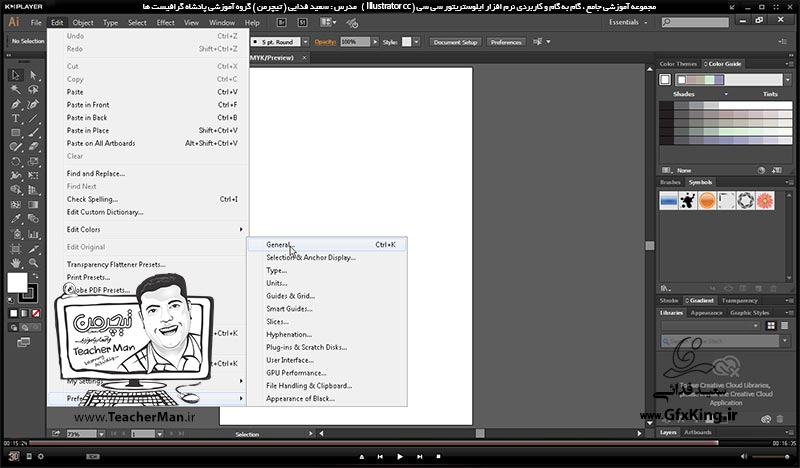This screenshot has height=468, width=800.
Task: Click the Swap Fill and Stroke arrow
Action: 35,276
